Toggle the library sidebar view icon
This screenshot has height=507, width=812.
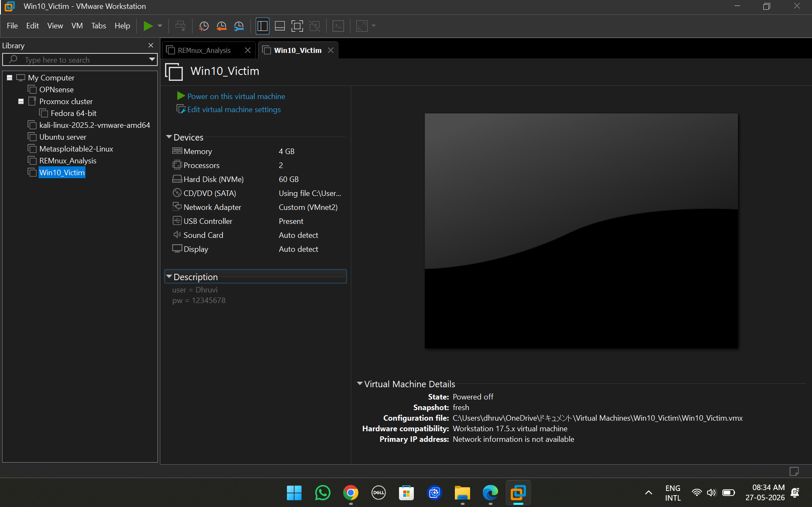(262, 26)
